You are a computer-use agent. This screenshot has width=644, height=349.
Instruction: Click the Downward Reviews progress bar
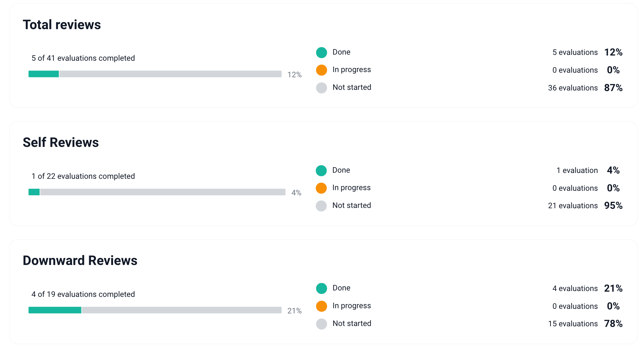(155, 310)
